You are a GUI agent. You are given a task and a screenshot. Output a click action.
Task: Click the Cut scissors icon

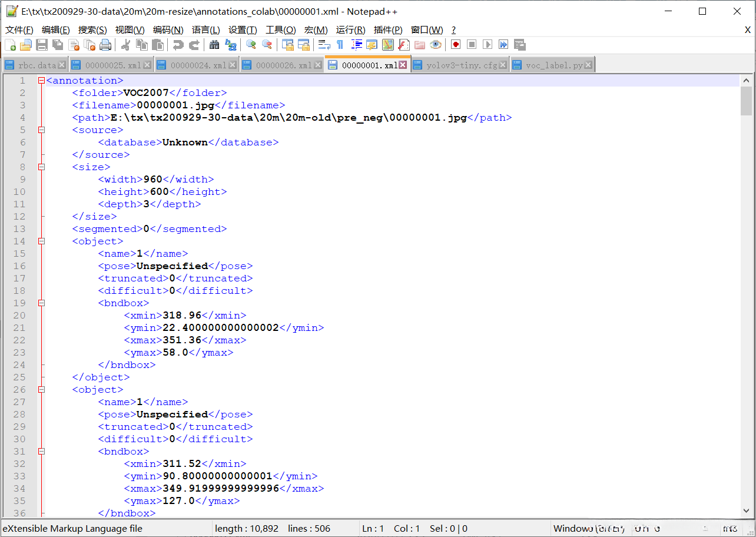coord(125,45)
